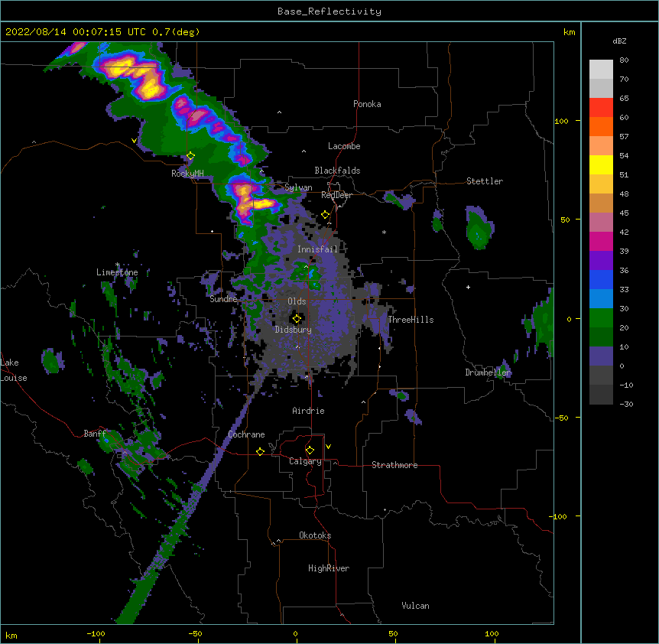Click the Stettler city label
659x644 pixels.
(485, 181)
